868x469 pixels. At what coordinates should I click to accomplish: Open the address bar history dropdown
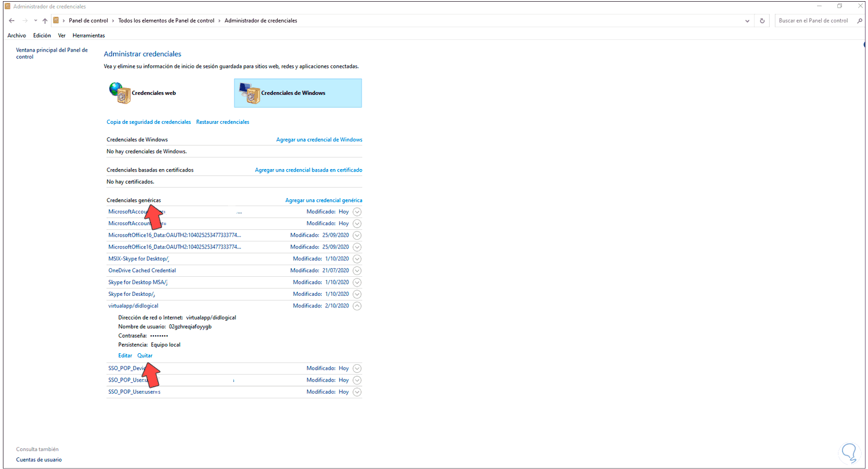click(x=748, y=21)
